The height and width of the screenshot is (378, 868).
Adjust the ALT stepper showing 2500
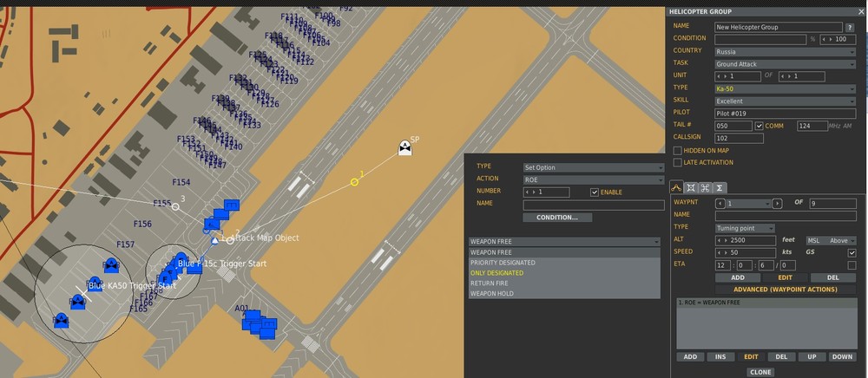[x=745, y=240]
